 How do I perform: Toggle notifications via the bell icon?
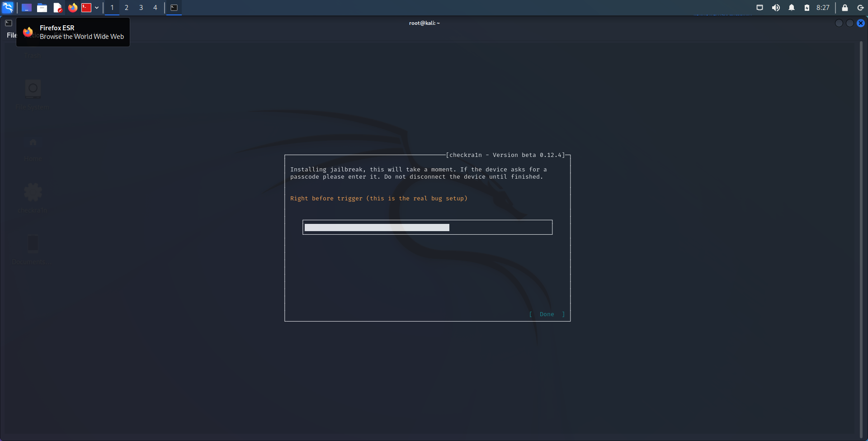(x=792, y=8)
